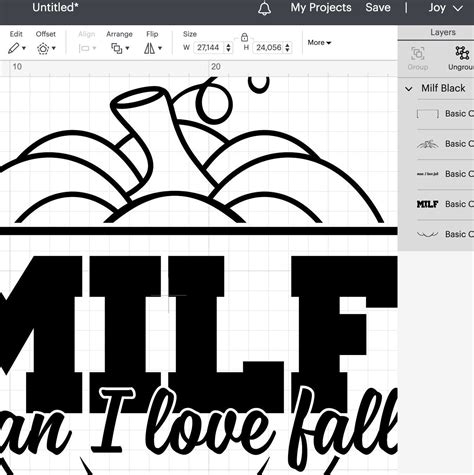Click the Offset tool icon

click(x=43, y=49)
